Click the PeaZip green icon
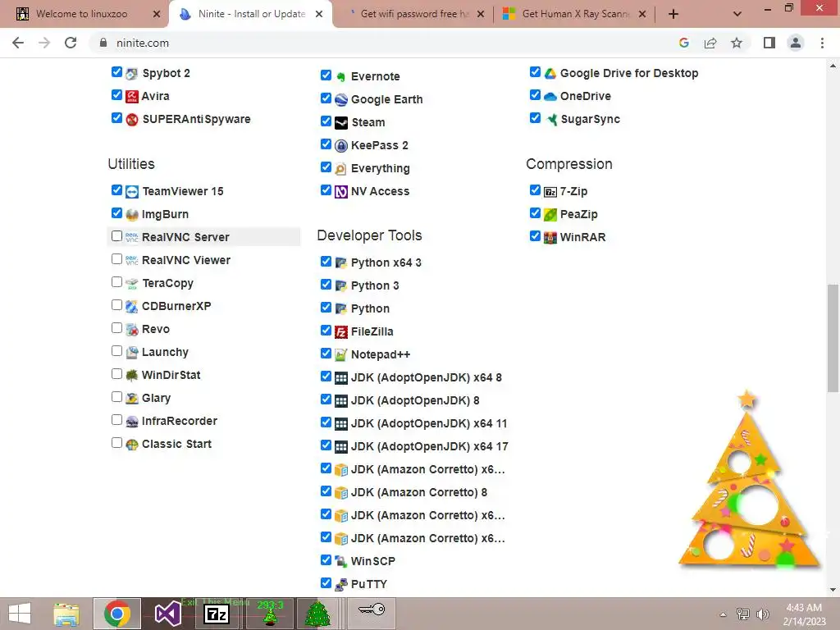 (550, 215)
